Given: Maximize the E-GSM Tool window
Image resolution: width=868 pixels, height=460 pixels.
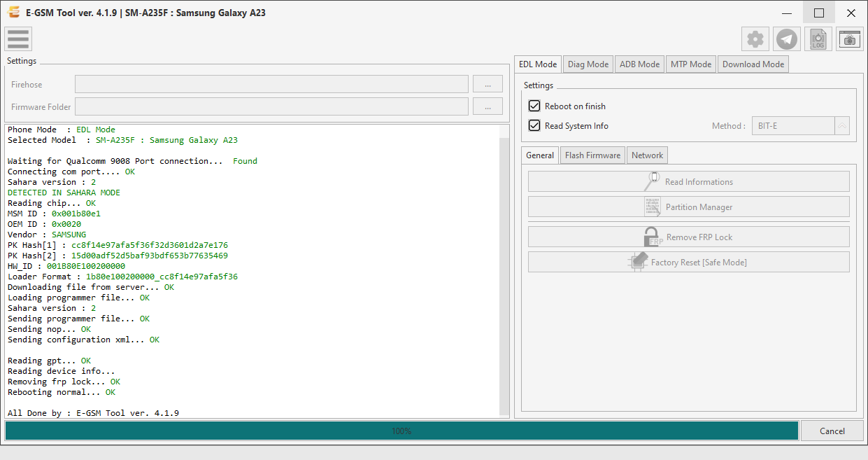Looking at the screenshot, I should [819, 13].
